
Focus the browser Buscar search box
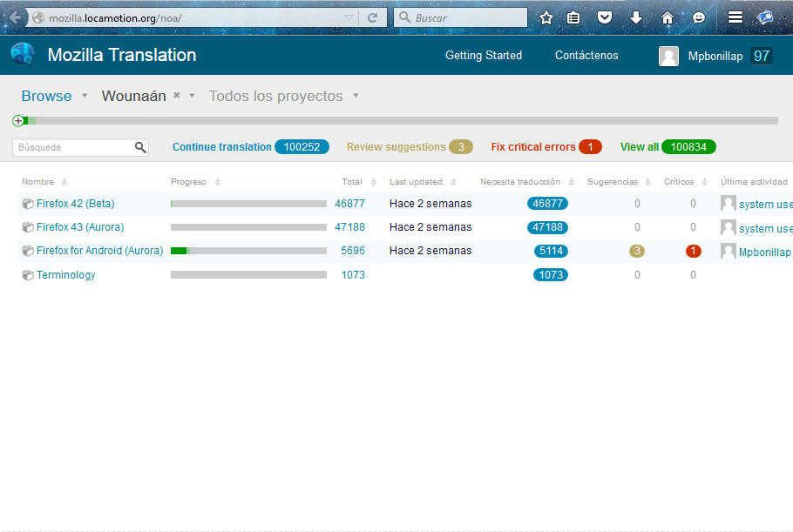461,17
